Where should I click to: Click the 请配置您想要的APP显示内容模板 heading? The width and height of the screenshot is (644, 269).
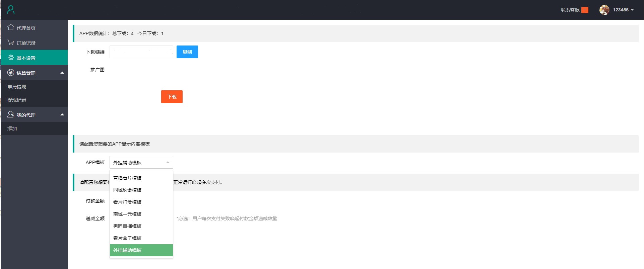[x=115, y=144]
